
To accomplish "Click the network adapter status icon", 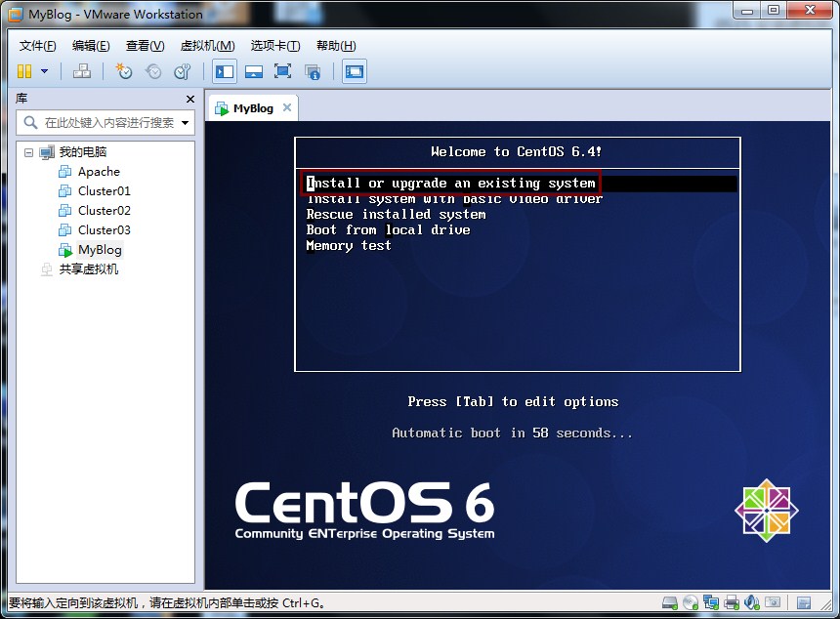I will pos(711,603).
